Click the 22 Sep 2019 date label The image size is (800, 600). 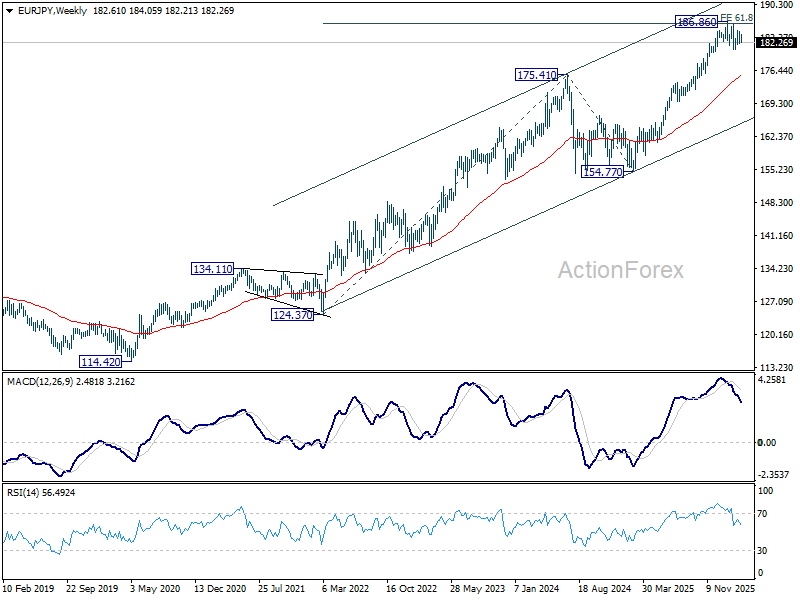[x=92, y=589]
